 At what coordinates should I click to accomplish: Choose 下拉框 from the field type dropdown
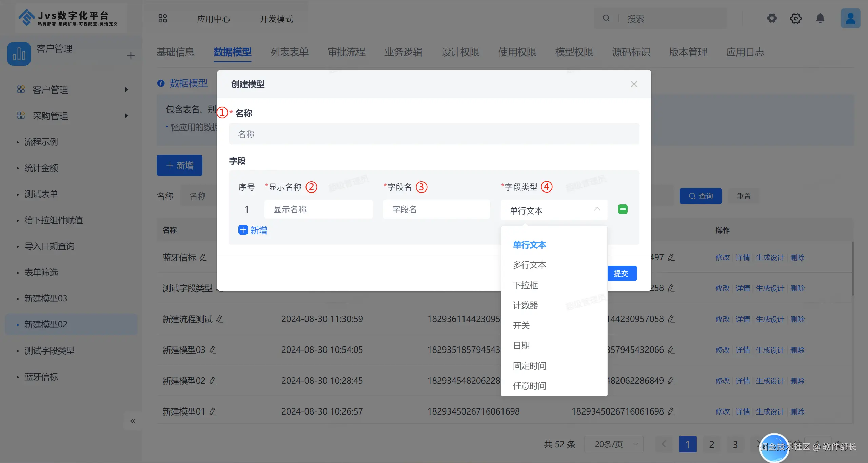click(525, 285)
